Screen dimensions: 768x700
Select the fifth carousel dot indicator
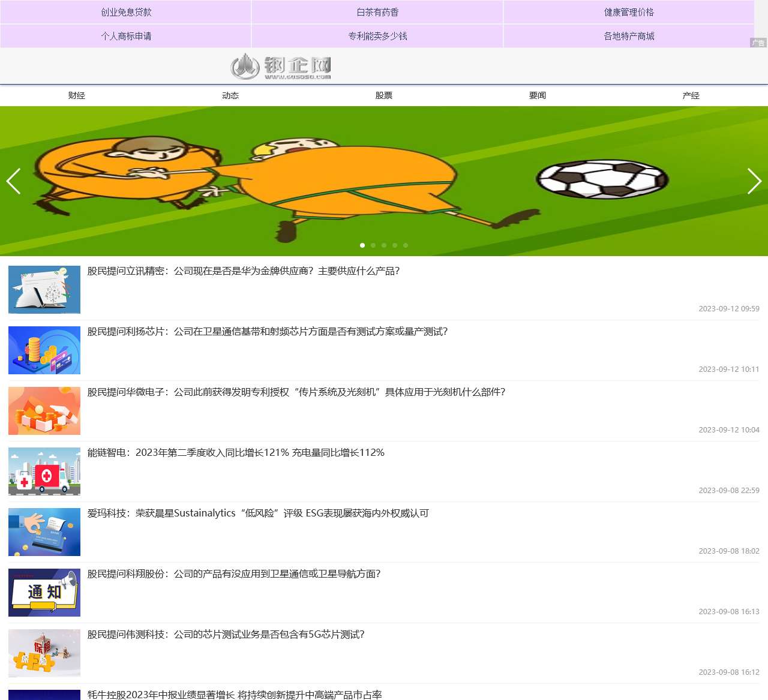coord(406,245)
